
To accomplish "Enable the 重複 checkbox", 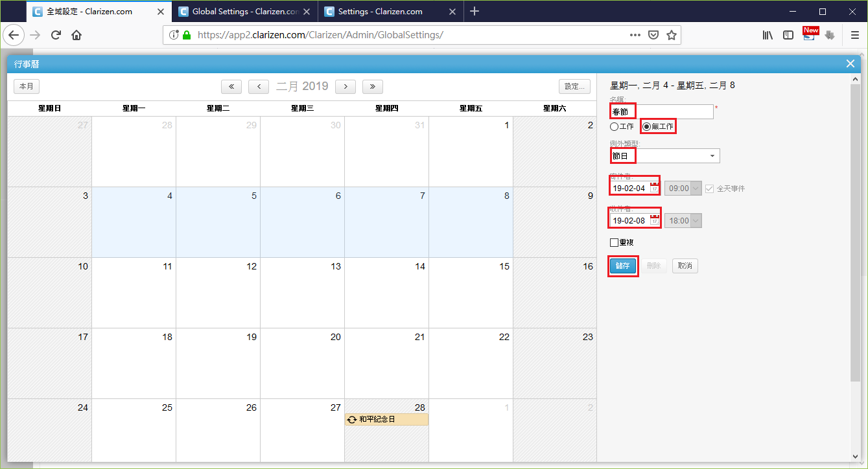I will [614, 242].
